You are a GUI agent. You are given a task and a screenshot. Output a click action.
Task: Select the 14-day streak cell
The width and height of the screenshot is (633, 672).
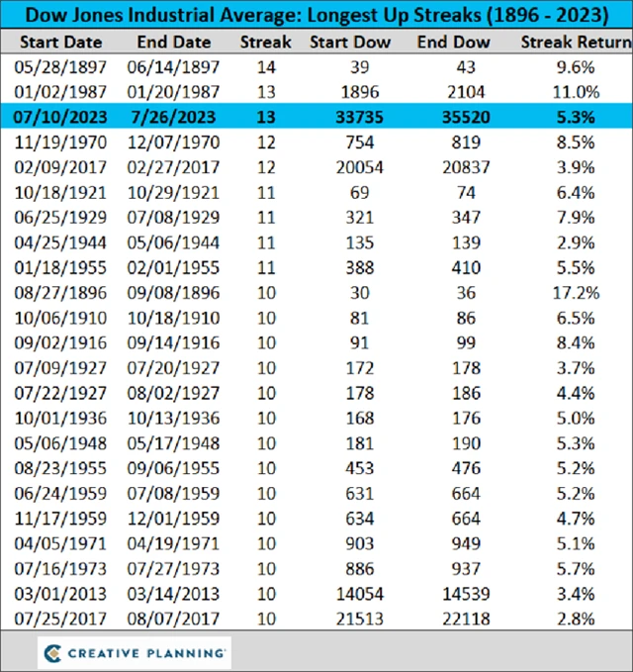(x=266, y=67)
